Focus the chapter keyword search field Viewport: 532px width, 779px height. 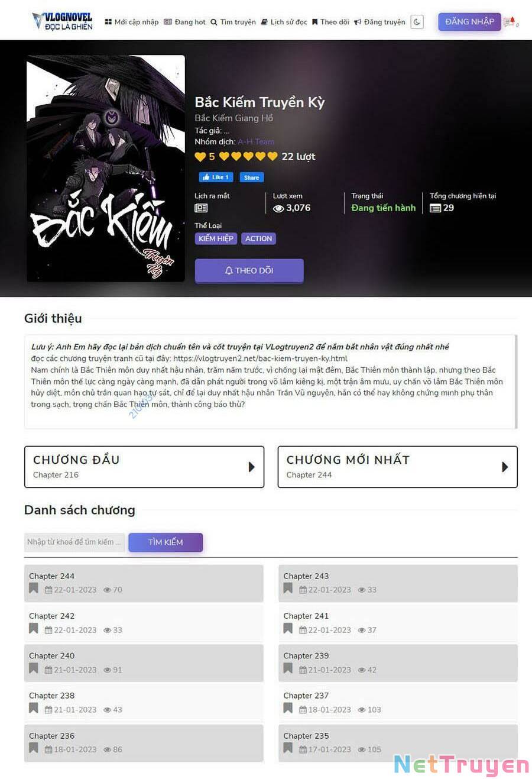[74, 542]
